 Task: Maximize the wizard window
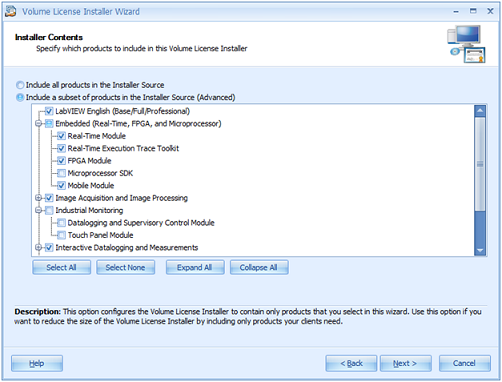coord(473,11)
